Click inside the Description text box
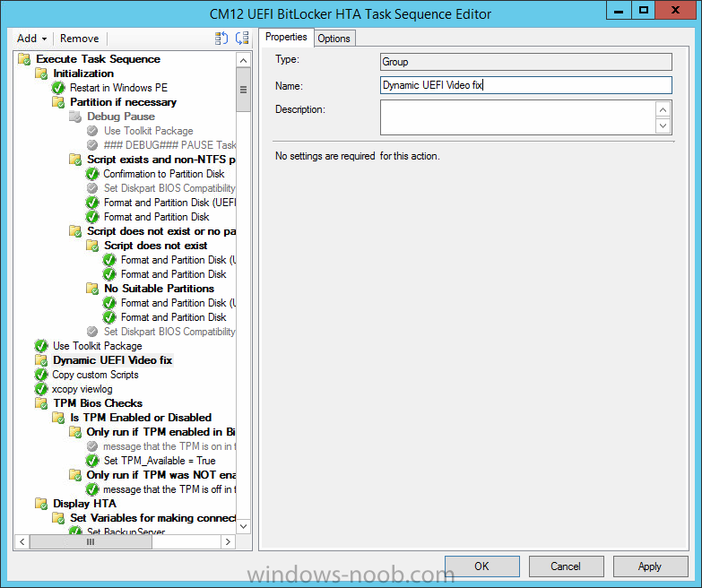The image size is (702, 588). click(x=518, y=117)
